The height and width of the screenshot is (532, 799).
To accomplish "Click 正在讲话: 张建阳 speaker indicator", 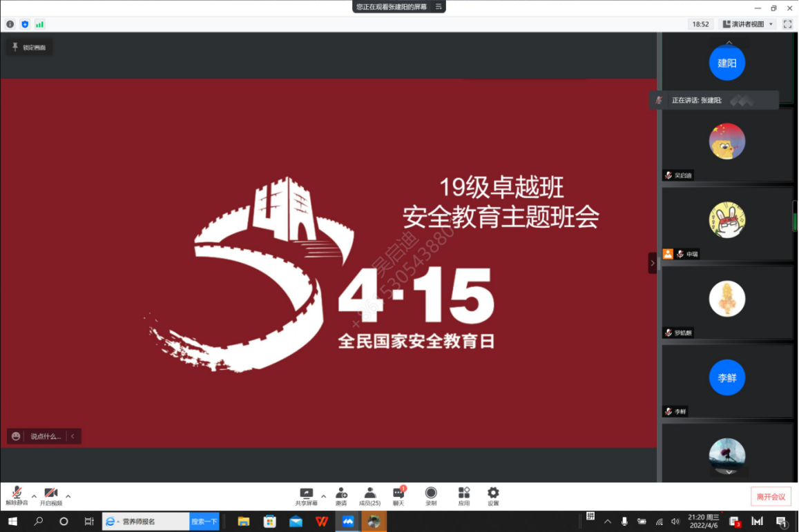I will point(714,100).
